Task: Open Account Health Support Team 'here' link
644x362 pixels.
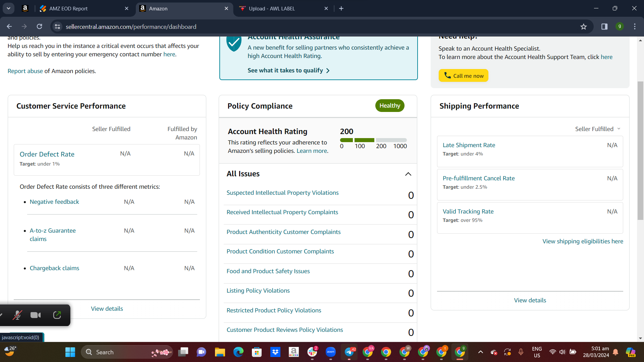Action: [606, 57]
